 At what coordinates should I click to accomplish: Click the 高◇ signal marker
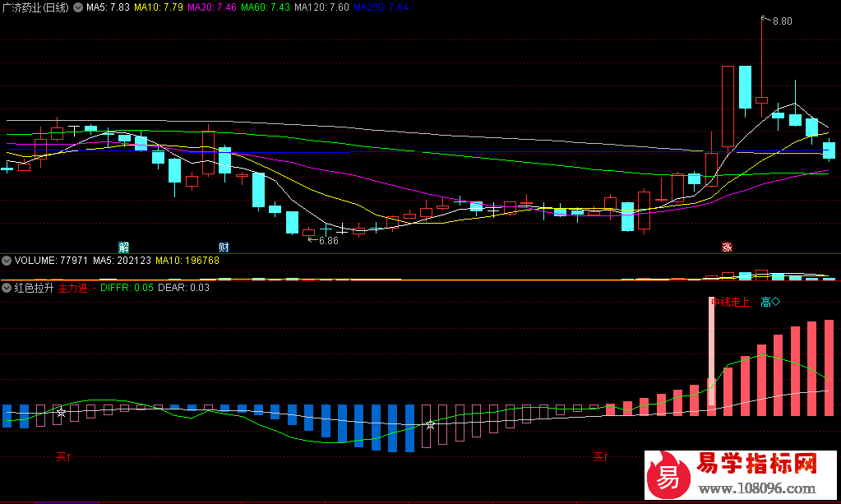770,303
